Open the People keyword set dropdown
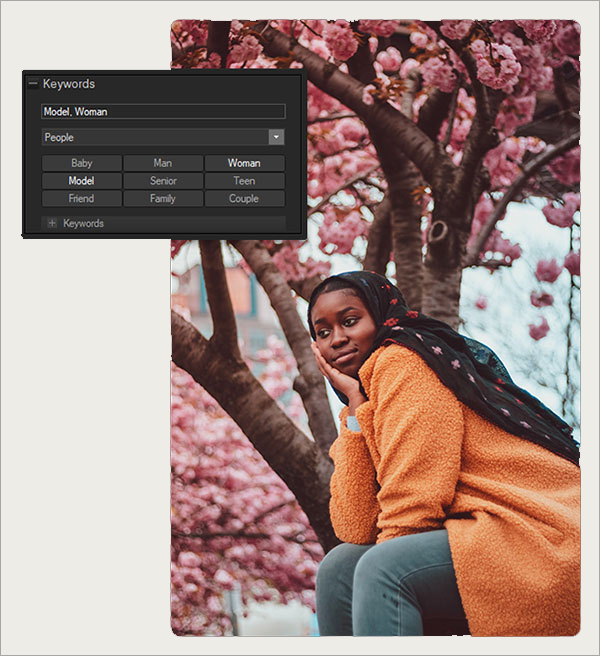 click(x=276, y=137)
